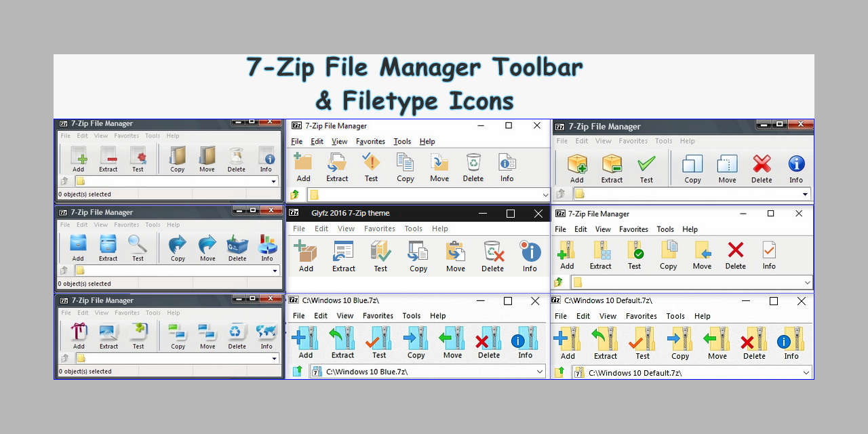The width and height of the screenshot is (868, 434).
Task: Click the 7z title icon of Glyfz window
Action: coord(294,213)
